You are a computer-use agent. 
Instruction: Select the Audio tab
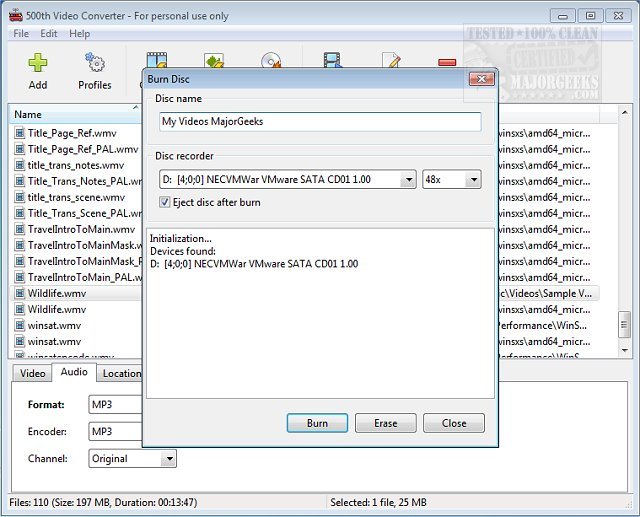point(74,372)
